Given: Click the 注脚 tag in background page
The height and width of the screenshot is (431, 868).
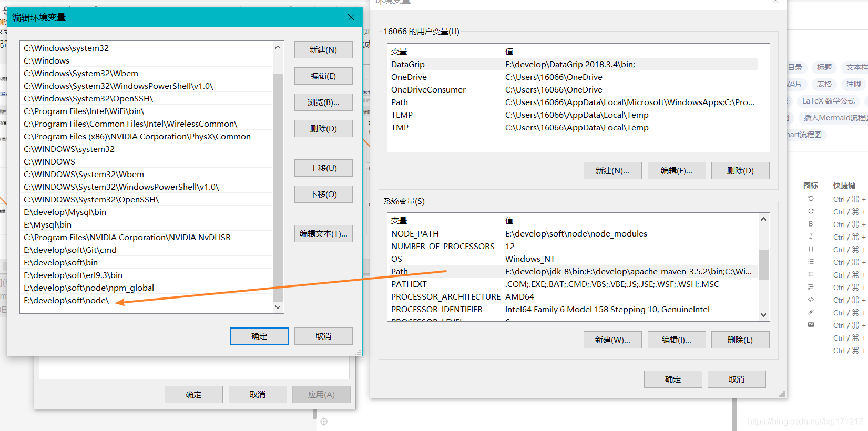Looking at the screenshot, I should tap(854, 84).
